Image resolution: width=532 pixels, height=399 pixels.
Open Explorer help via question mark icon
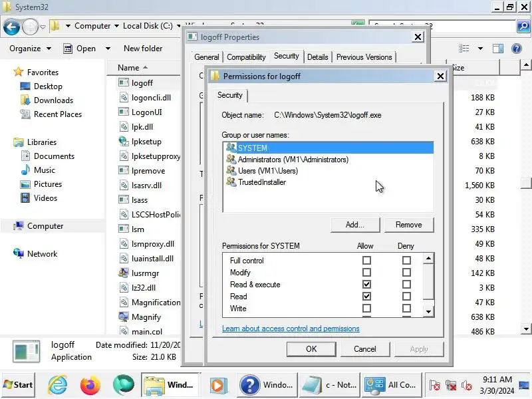(516, 49)
